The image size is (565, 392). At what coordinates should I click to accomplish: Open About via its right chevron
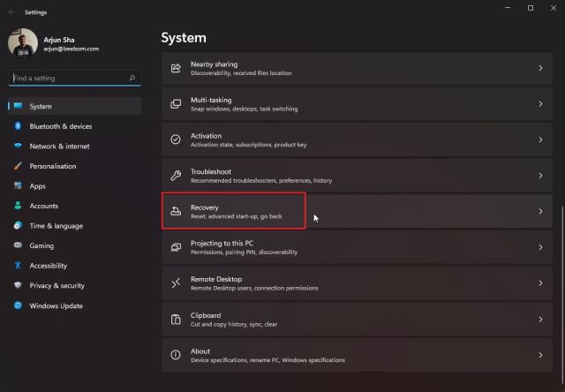pos(540,355)
